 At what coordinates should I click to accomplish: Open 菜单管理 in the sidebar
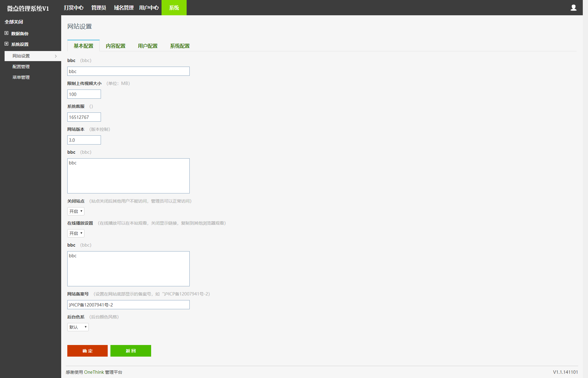[x=21, y=77]
